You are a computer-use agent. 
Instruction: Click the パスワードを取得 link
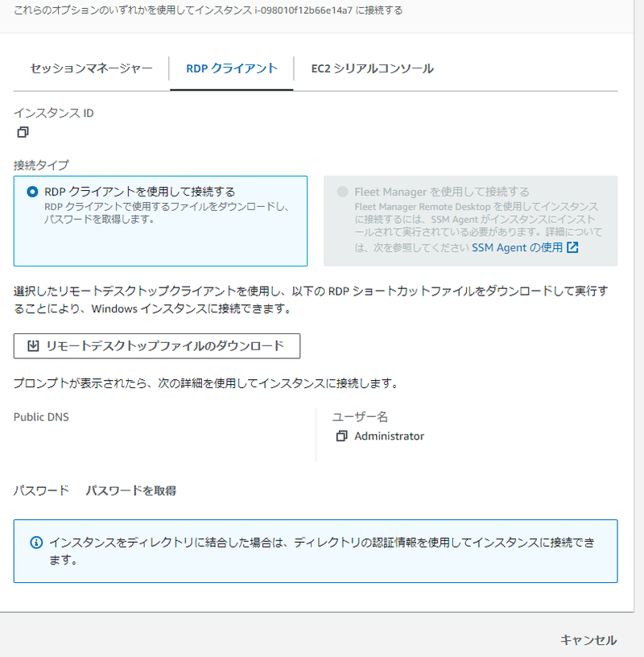click(x=131, y=490)
